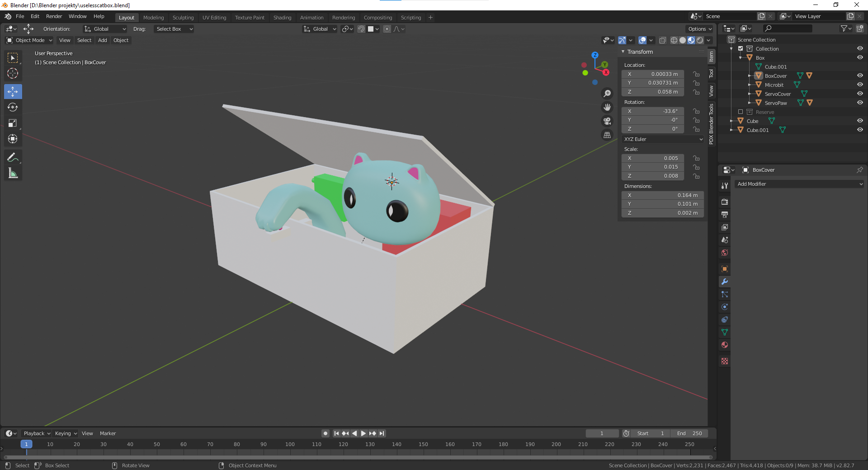The image size is (868, 470).
Task: Open the Orientation Global dropdown
Action: (105, 29)
